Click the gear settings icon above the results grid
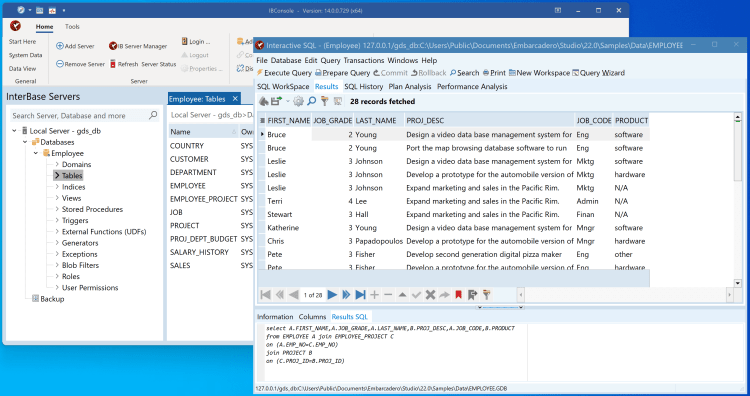Viewport: 750px width, 396px height. pos(298,101)
